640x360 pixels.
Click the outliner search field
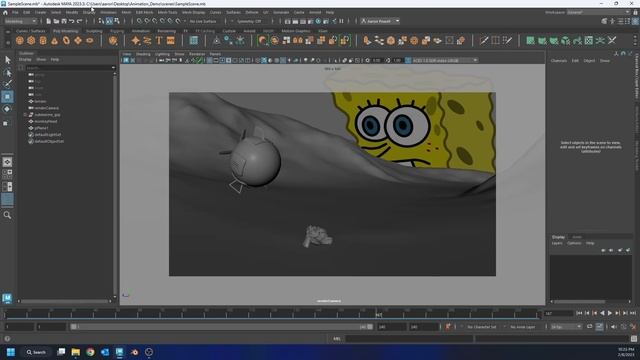point(69,68)
